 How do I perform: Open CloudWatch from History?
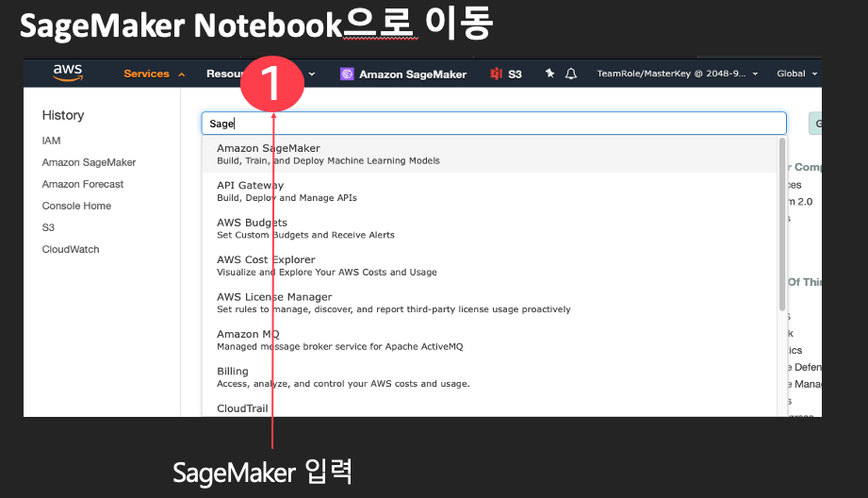tap(71, 249)
